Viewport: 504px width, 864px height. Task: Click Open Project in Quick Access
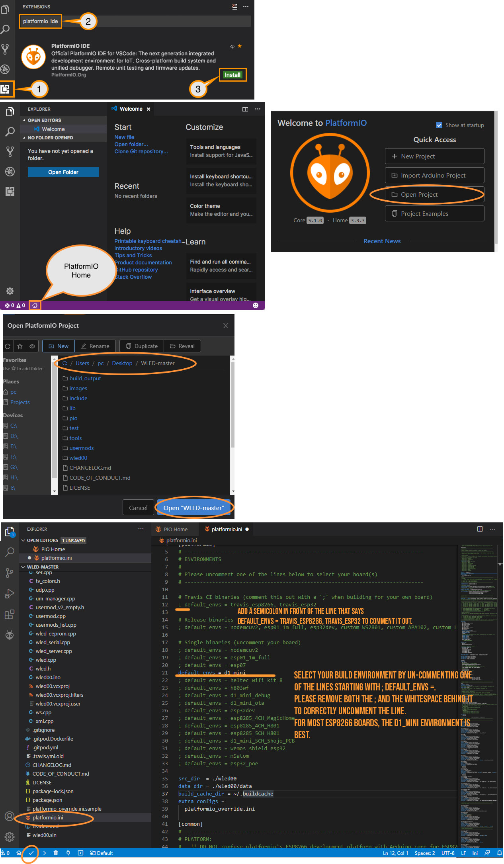[x=435, y=194]
